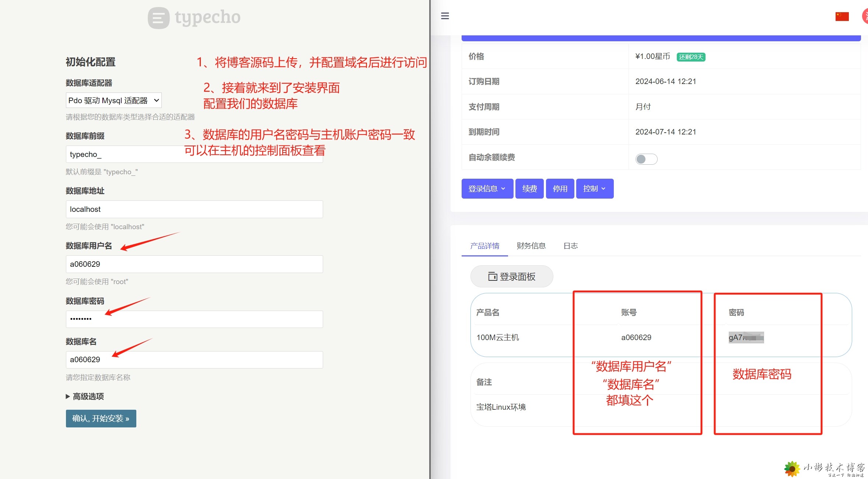
Task: Select the ¥1.00星币 price value
Action: pos(652,56)
